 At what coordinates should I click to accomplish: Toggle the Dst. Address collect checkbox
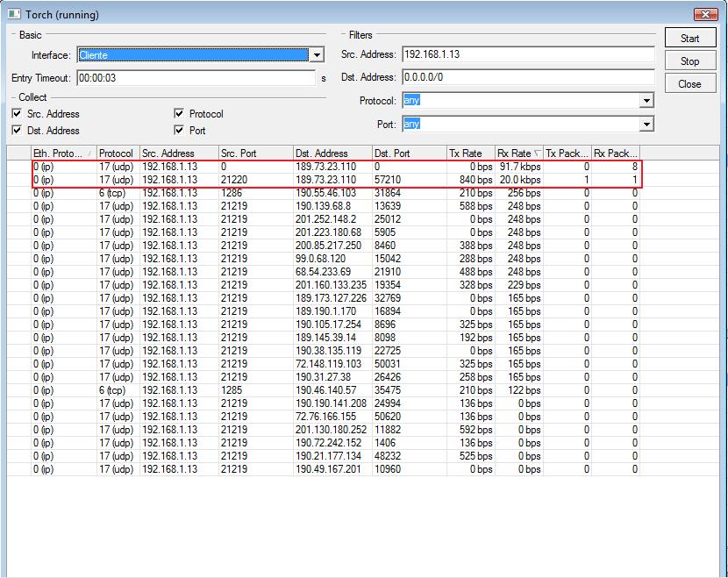[17, 130]
